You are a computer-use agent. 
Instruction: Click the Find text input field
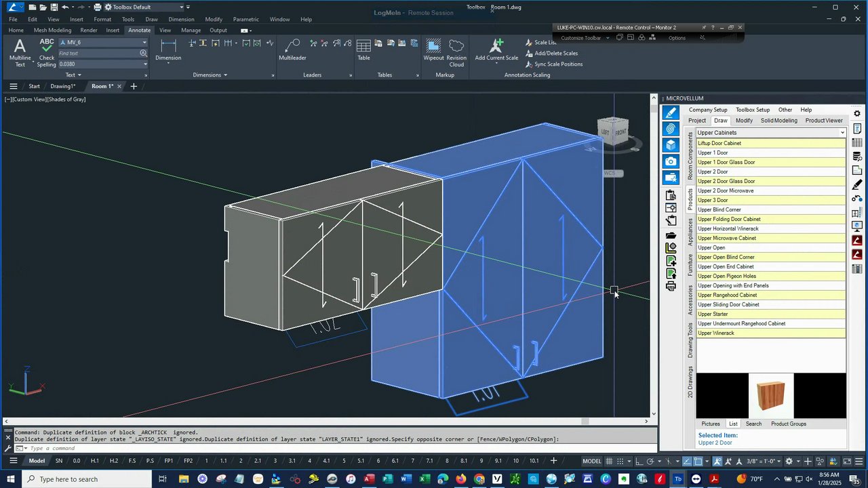pos(98,54)
